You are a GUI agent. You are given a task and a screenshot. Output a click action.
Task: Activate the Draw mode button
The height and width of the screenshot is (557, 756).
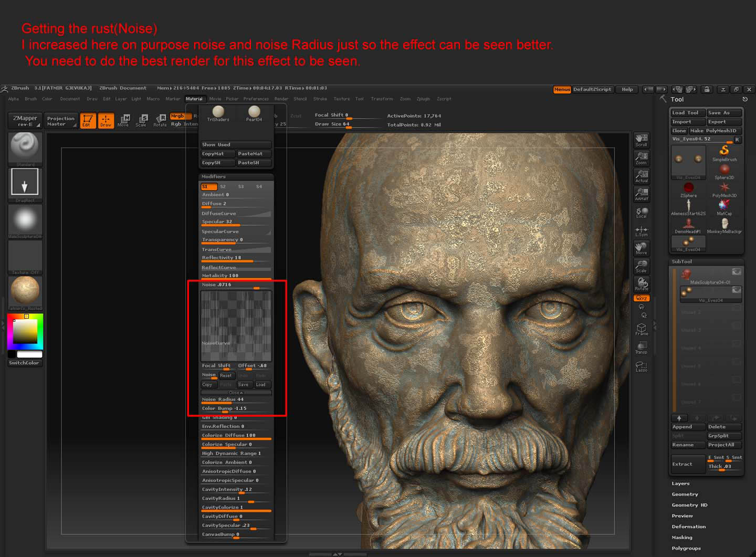[106, 121]
